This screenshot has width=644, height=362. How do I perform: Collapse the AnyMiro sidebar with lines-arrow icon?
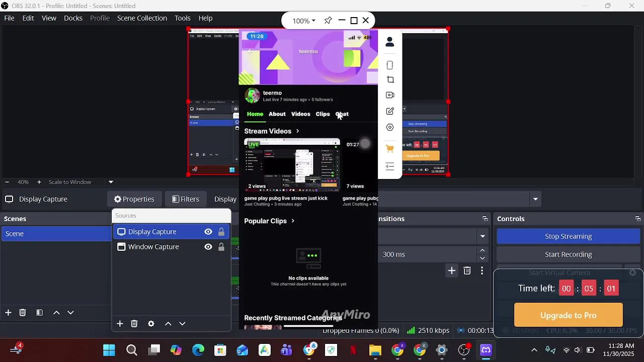coord(390,166)
